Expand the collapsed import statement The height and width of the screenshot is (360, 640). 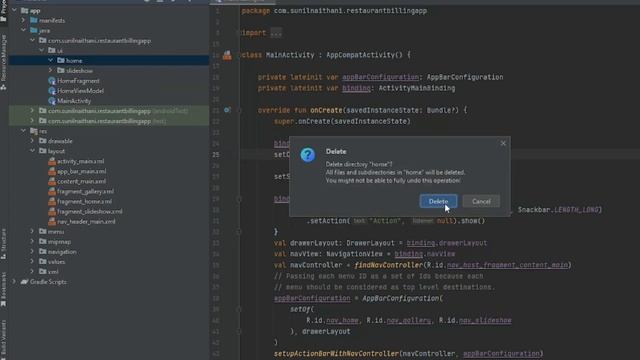276,33
